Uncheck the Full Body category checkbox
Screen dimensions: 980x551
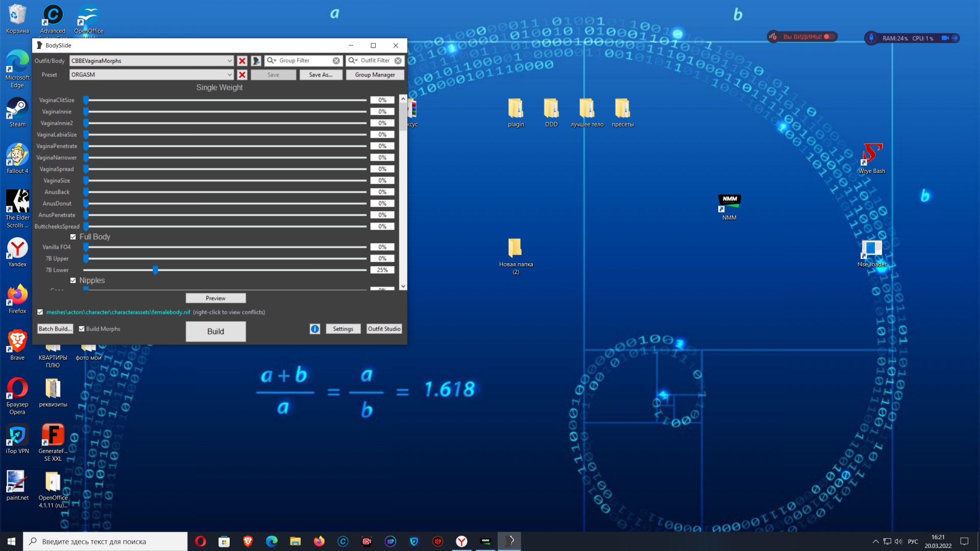pyautogui.click(x=73, y=237)
